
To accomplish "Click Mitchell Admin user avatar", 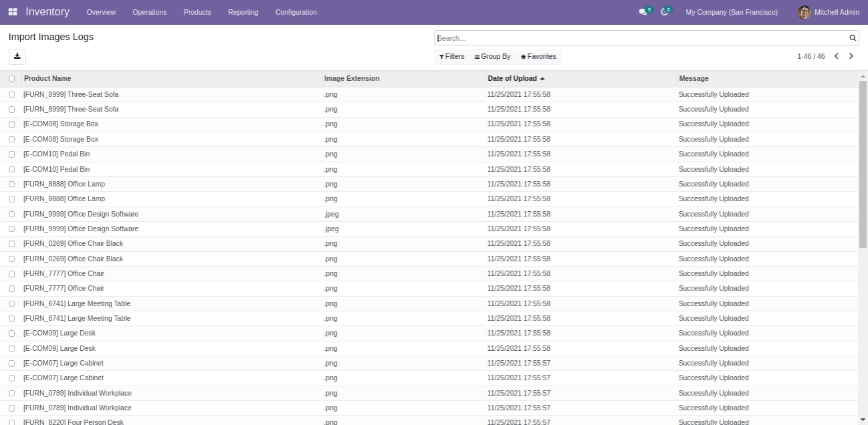I will (804, 12).
